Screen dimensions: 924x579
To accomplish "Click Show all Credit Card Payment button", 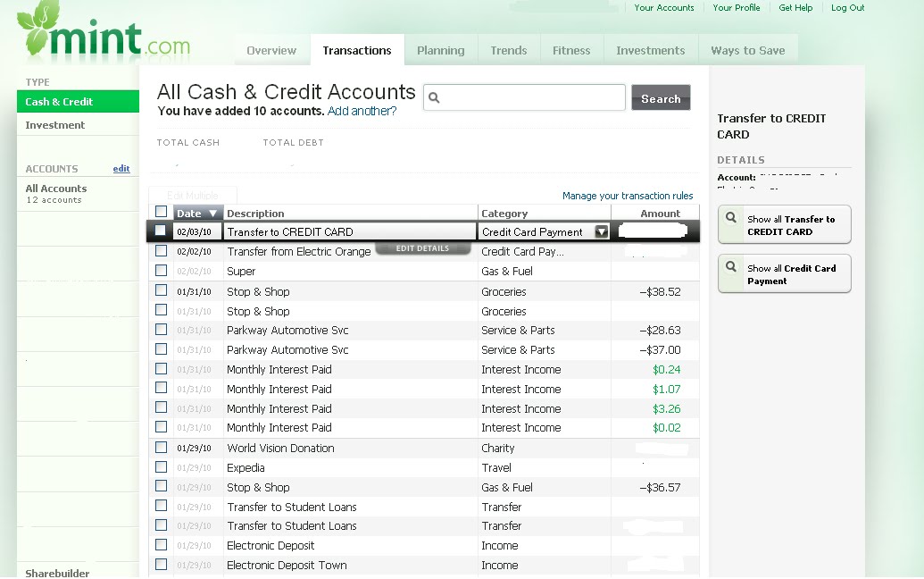I will tap(785, 273).
